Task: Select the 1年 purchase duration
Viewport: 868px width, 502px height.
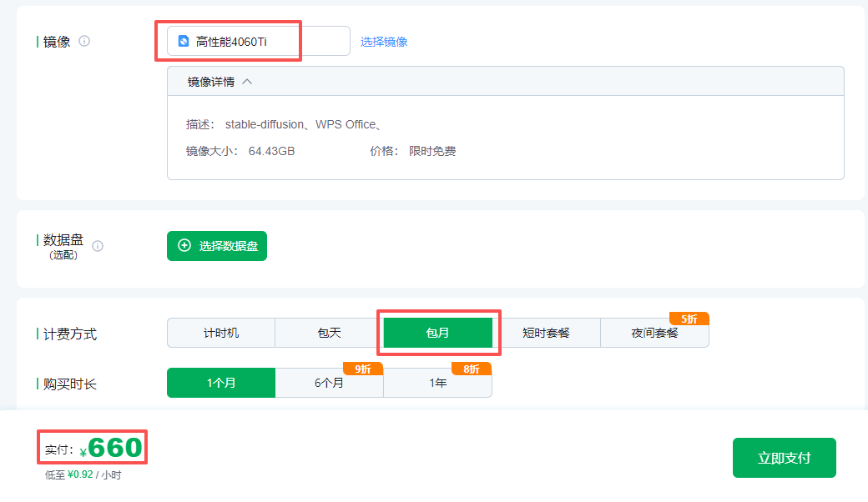Action: [437, 384]
